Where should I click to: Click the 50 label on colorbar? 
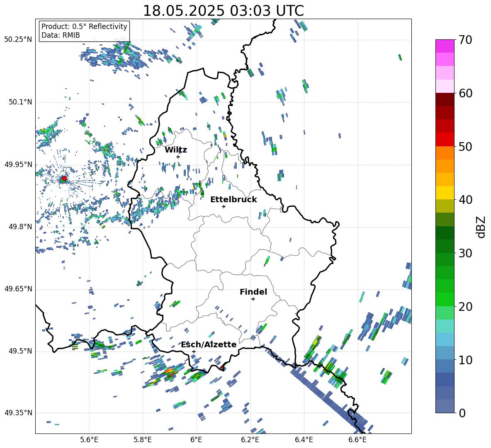465,146
